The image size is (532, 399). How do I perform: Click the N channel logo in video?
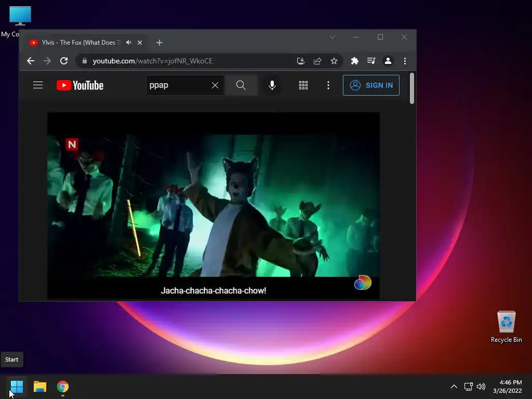click(x=72, y=144)
